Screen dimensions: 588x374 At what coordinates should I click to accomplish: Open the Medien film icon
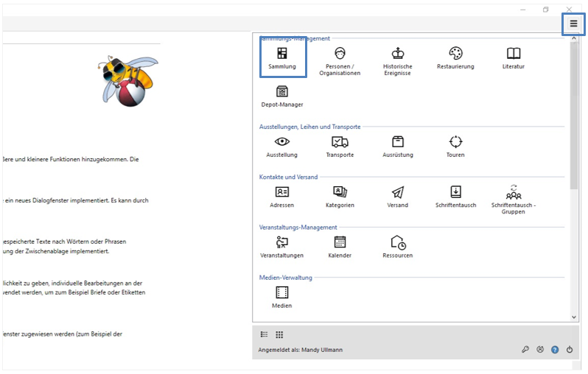tap(282, 296)
